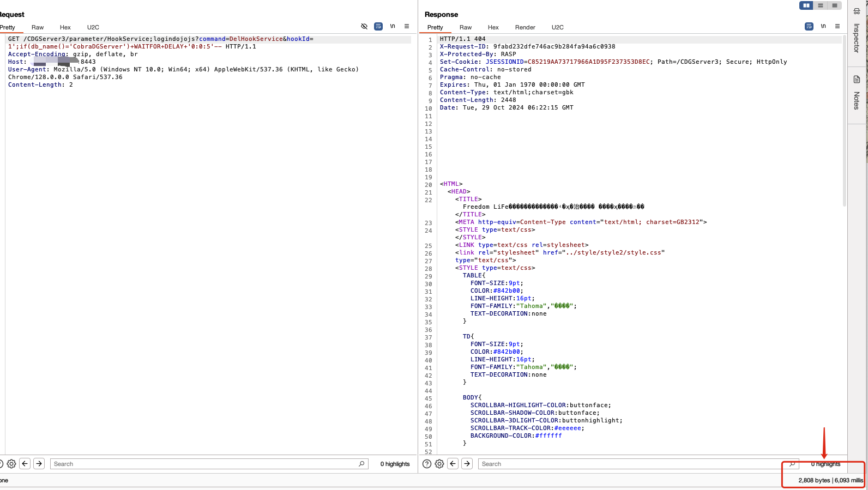This screenshot has width=868, height=490.
Task: Go to previous match in Request search
Action: coord(25,464)
